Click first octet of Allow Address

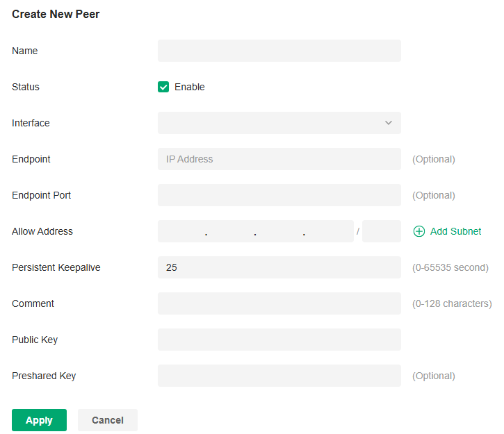(x=182, y=231)
